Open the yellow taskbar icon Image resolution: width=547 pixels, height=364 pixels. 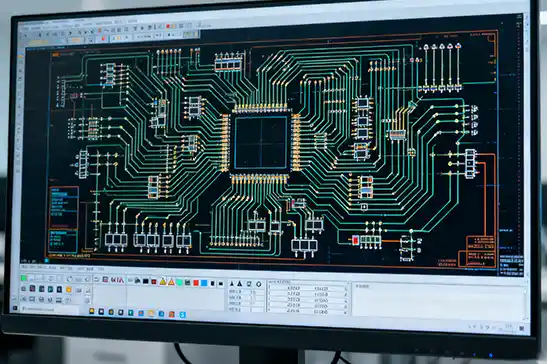(91, 311)
